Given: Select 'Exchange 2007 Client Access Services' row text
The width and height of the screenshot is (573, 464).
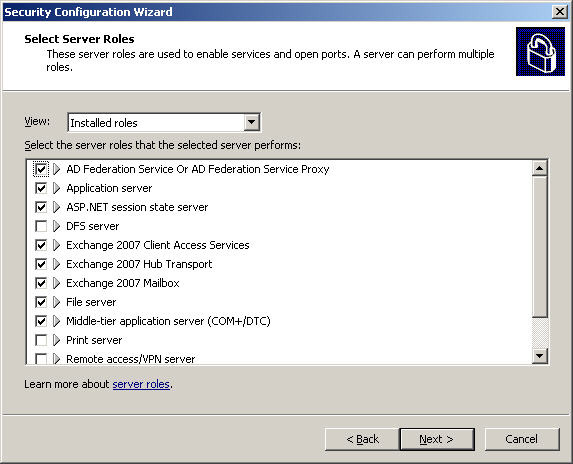Looking at the screenshot, I should coord(158,245).
